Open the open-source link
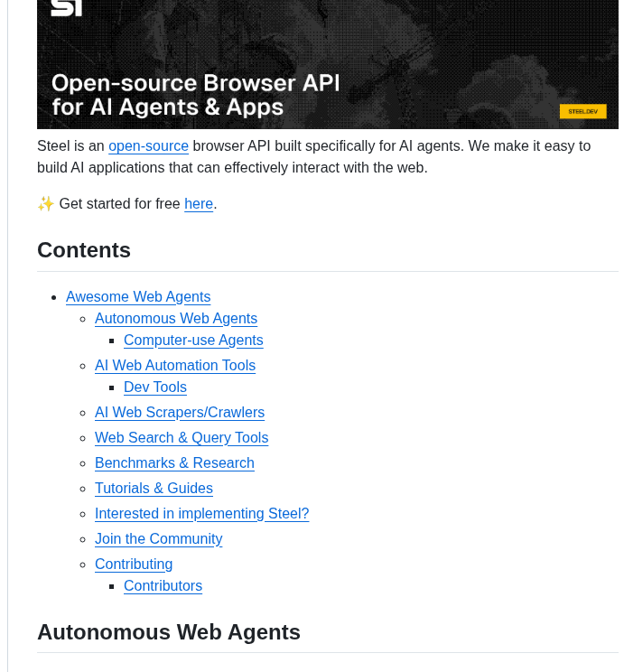 [148, 146]
